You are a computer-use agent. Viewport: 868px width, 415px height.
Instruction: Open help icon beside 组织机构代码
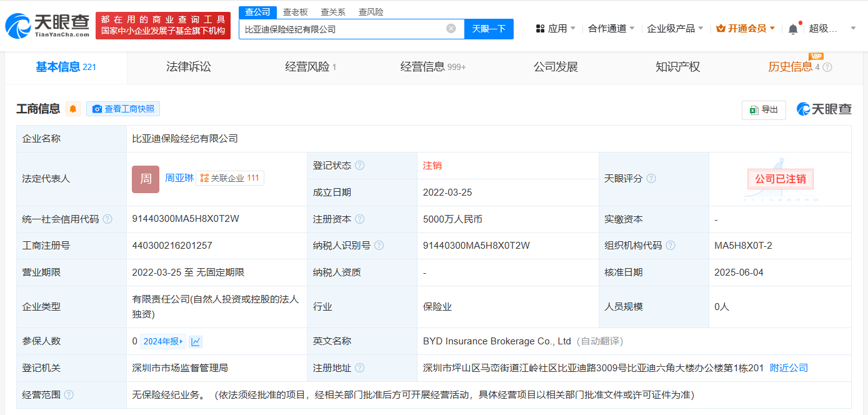click(x=671, y=246)
